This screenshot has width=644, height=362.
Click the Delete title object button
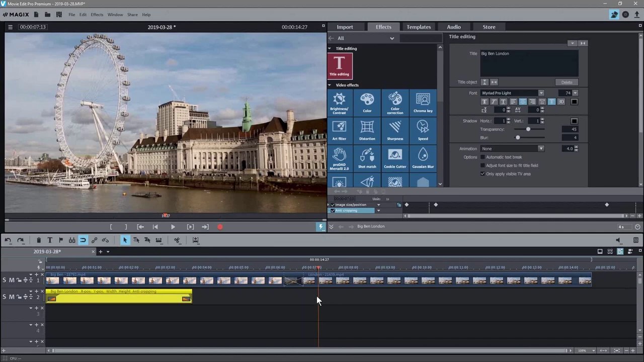click(x=567, y=82)
